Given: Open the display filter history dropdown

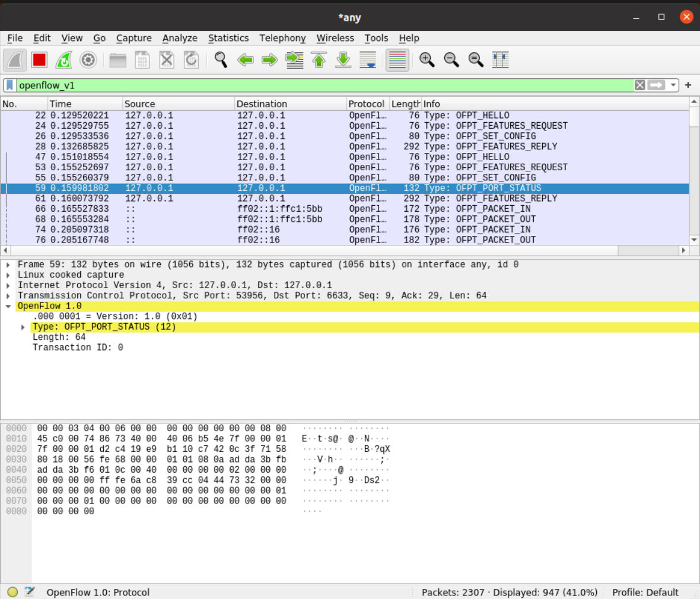Looking at the screenshot, I should (x=673, y=85).
